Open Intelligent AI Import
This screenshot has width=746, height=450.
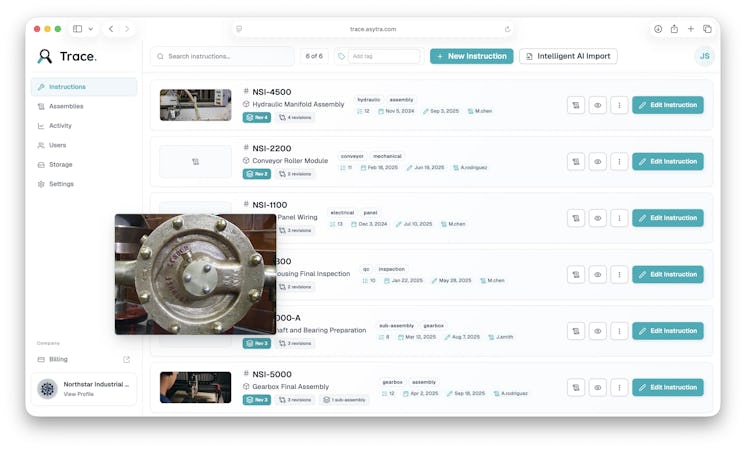[568, 56]
